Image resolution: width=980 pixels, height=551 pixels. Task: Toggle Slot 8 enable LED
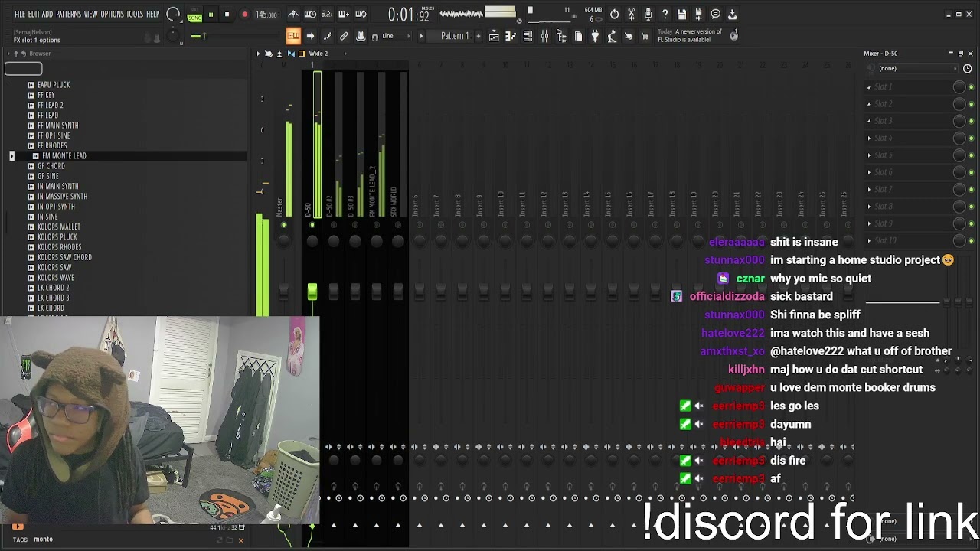[972, 207]
